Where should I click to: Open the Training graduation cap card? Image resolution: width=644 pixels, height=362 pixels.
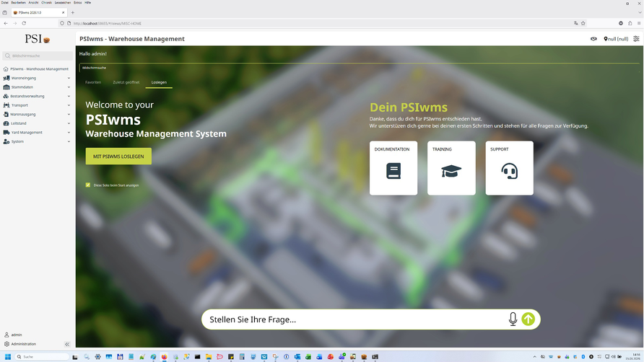click(x=451, y=168)
